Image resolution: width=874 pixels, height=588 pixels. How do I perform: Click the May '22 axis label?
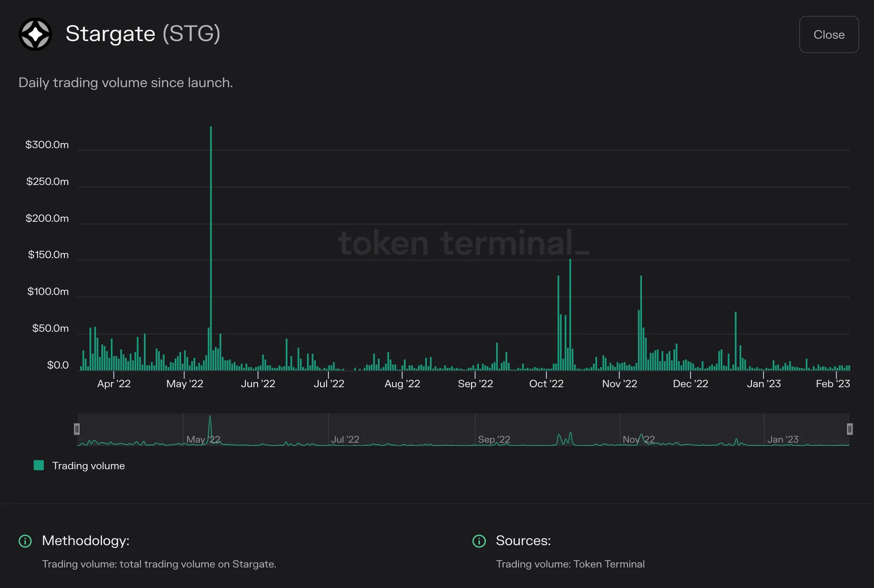(185, 383)
